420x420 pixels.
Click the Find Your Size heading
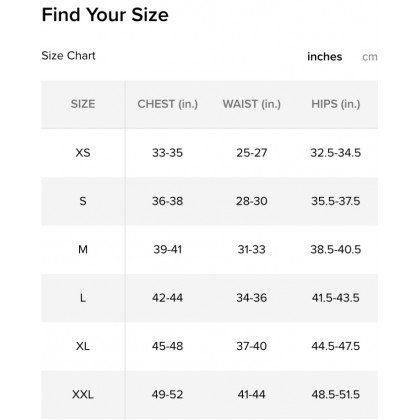click(x=105, y=15)
